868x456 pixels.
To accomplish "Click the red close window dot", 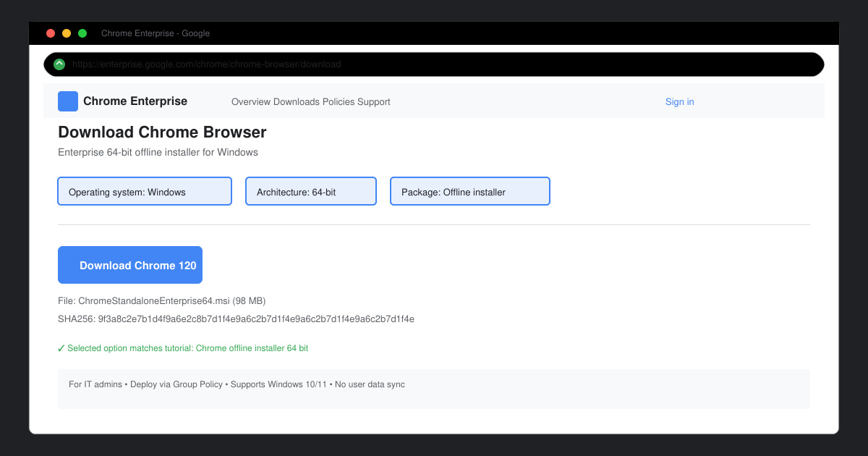I will click(x=51, y=33).
